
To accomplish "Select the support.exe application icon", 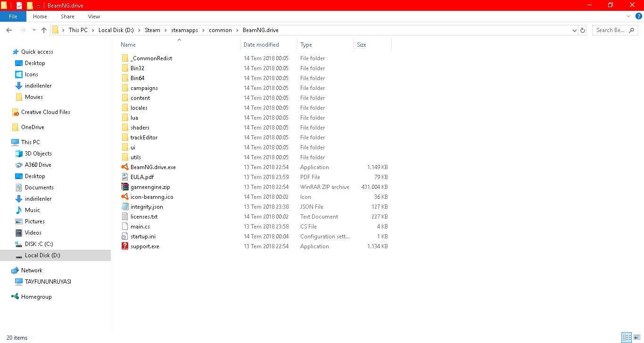I will pyautogui.click(x=125, y=246).
